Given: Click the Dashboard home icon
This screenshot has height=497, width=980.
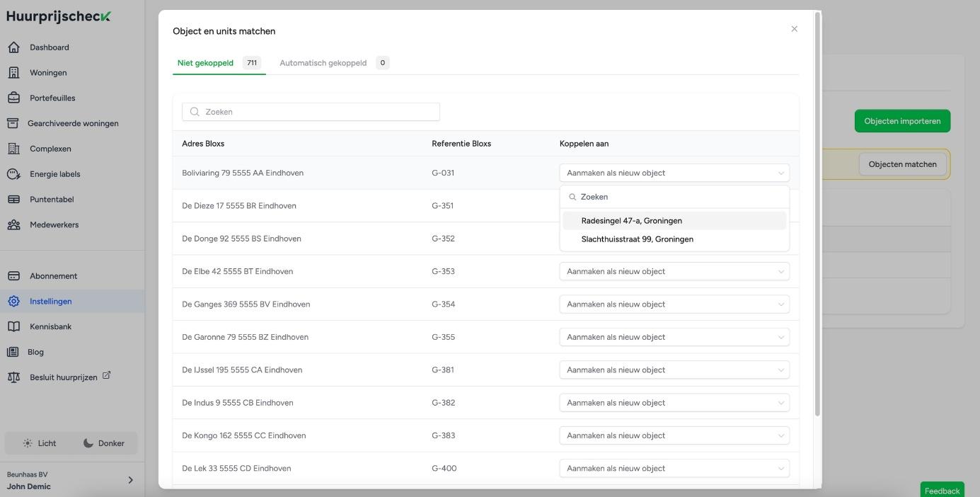Looking at the screenshot, I should tap(13, 47).
